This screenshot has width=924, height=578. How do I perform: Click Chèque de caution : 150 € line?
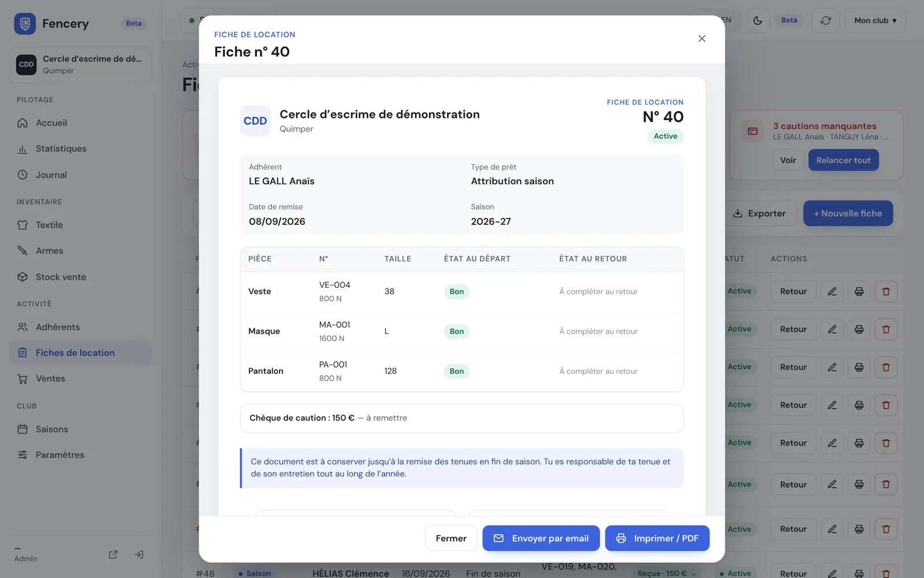pyautogui.click(x=462, y=418)
